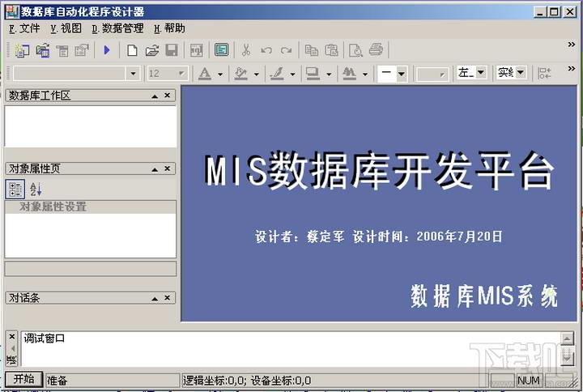Open the F.文件 menu
Viewport: 583px width, 392px height.
click(x=24, y=28)
